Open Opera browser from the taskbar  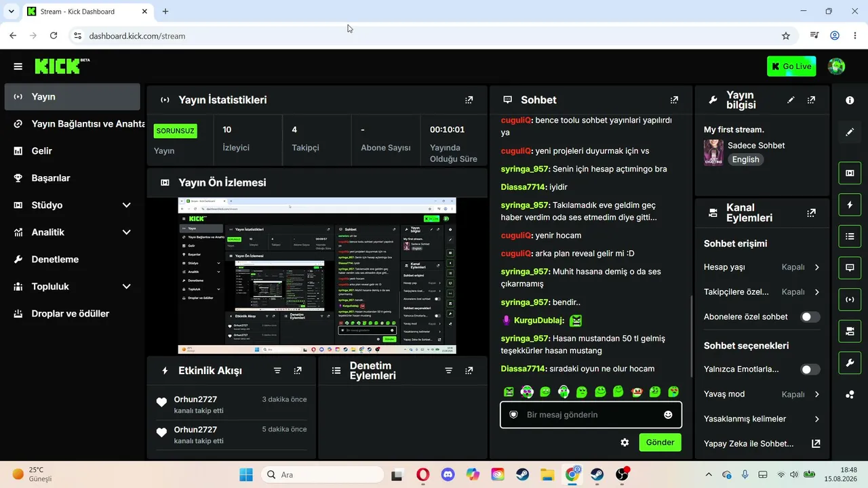pos(422,474)
